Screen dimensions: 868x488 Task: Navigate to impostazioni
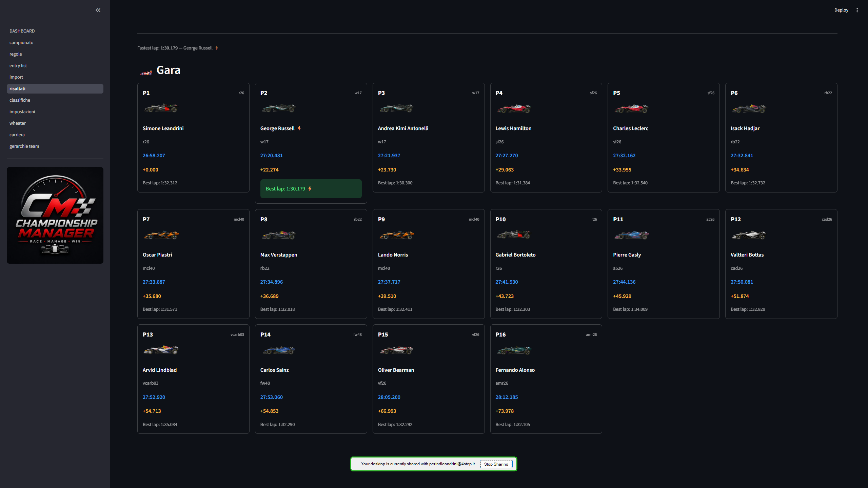click(x=55, y=111)
